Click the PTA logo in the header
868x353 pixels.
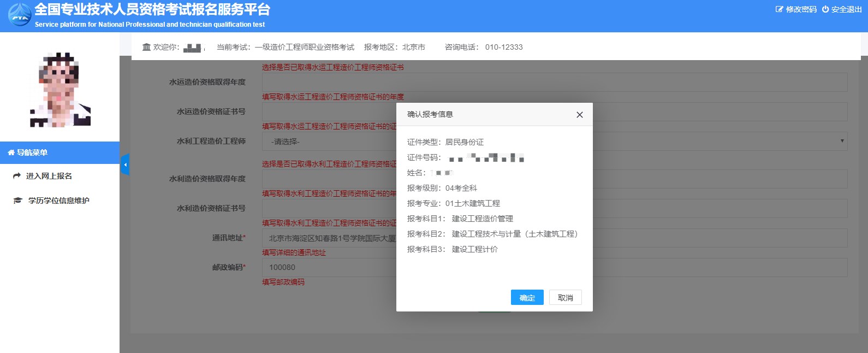point(20,15)
